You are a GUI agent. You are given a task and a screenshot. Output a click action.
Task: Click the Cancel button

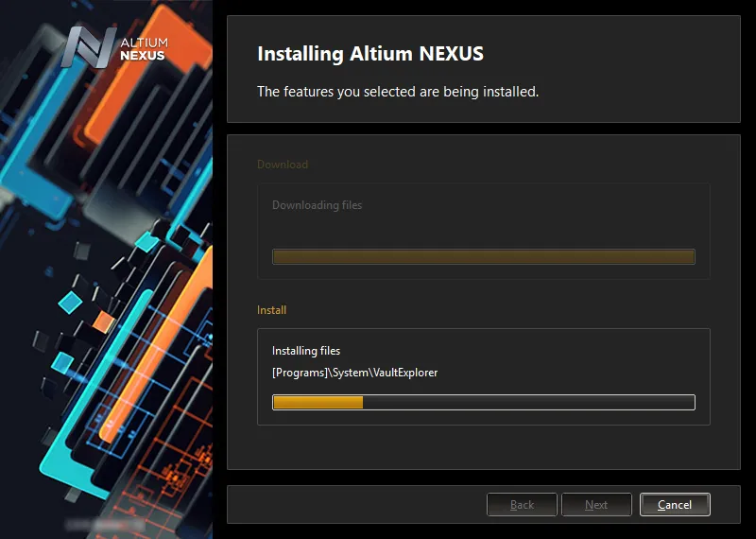pyautogui.click(x=675, y=504)
